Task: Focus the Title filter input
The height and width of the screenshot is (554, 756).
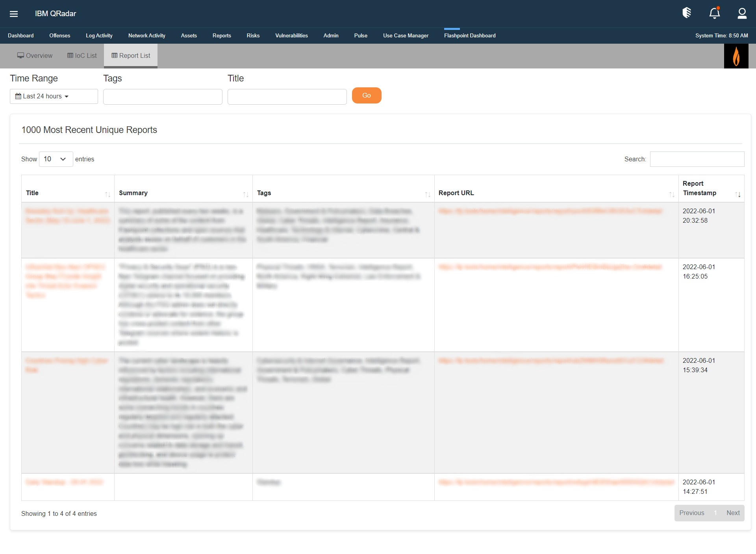Action: [x=287, y=97]
